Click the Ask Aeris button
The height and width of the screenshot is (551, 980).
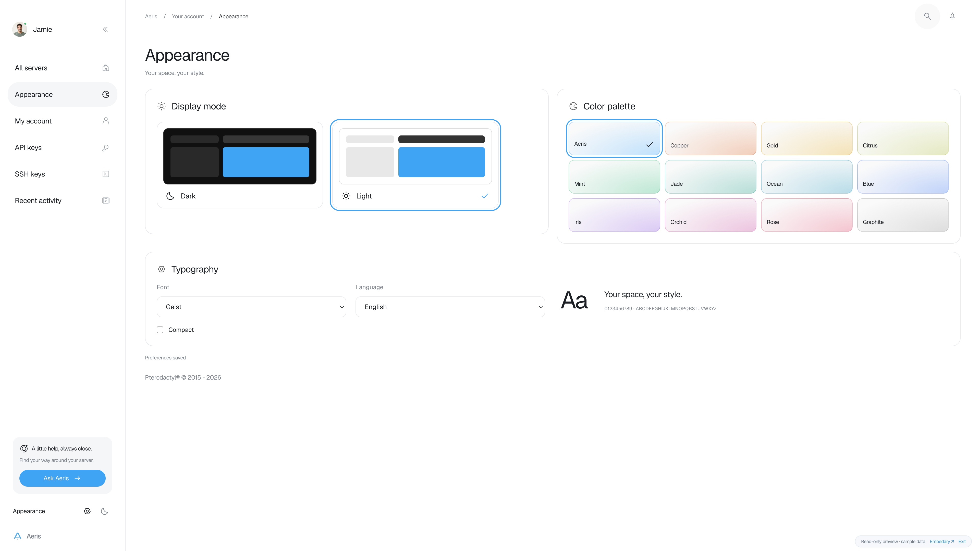click(x=62, y=478)
